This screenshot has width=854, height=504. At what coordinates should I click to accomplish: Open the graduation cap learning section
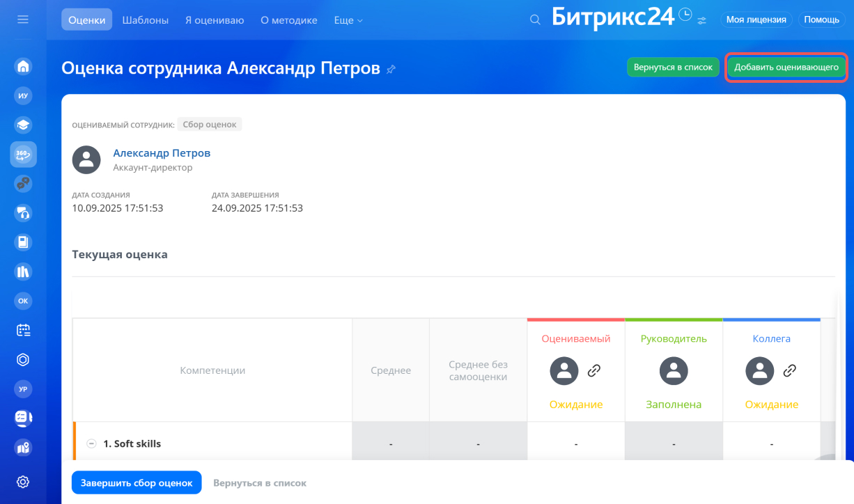click(x=23, y=125)
